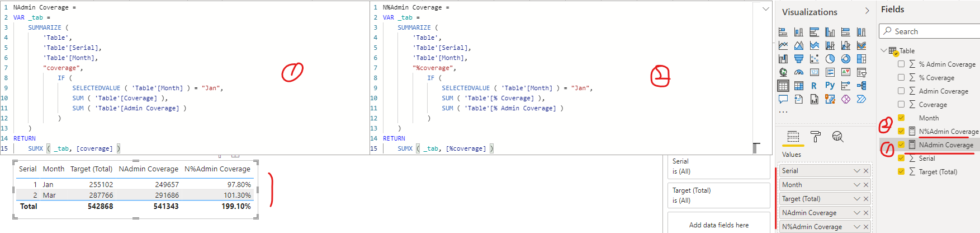Select the funnel chart visual

(x=799, y=59)
